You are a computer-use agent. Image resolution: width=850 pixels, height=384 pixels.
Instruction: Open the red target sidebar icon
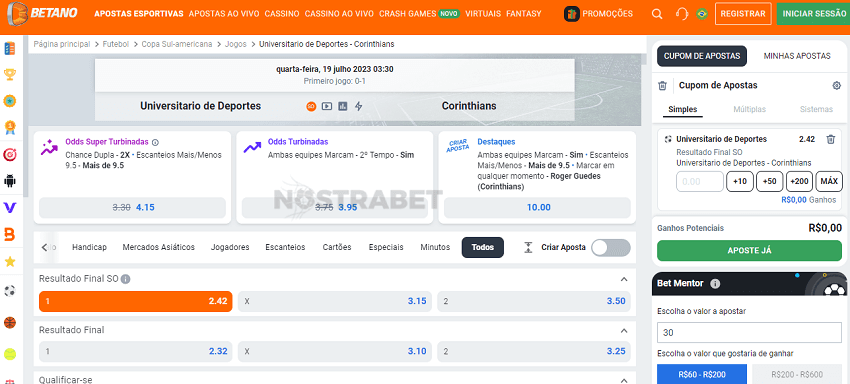(x=10, y=155)
